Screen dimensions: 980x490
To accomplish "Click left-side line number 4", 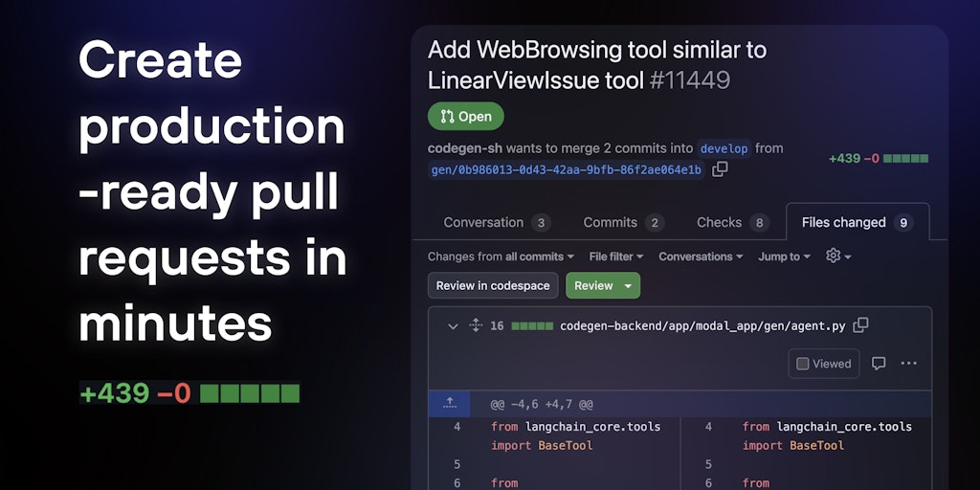I will click(x=457, y=427).
